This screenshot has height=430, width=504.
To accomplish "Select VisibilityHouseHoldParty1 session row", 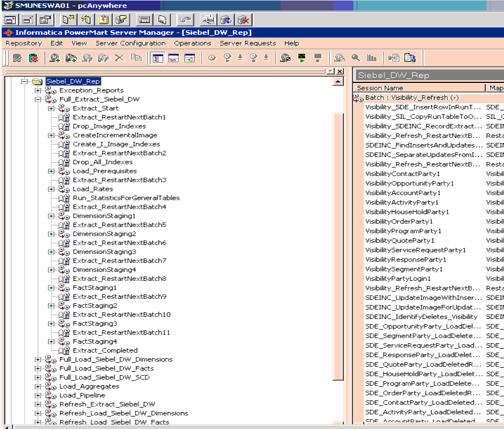I will coord(407,212).
